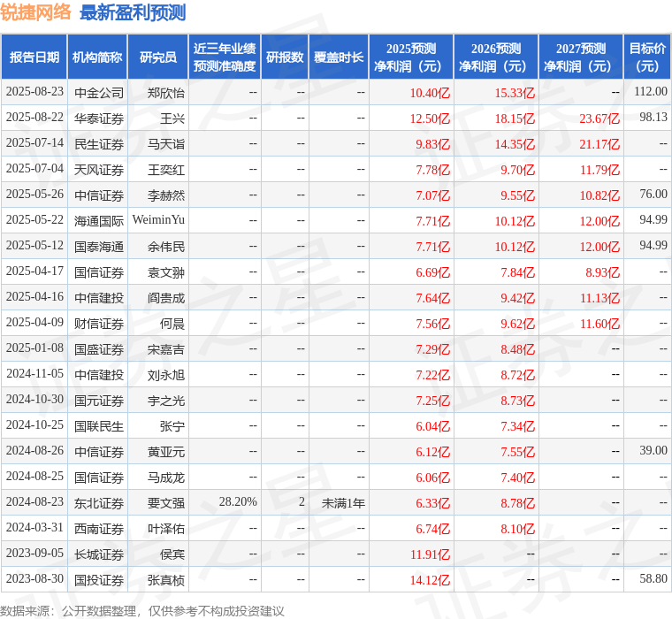Click researcher 宋嘉吉
This screenshot has height=619, width=672.
pyautogui.click(x=166, y=350)
